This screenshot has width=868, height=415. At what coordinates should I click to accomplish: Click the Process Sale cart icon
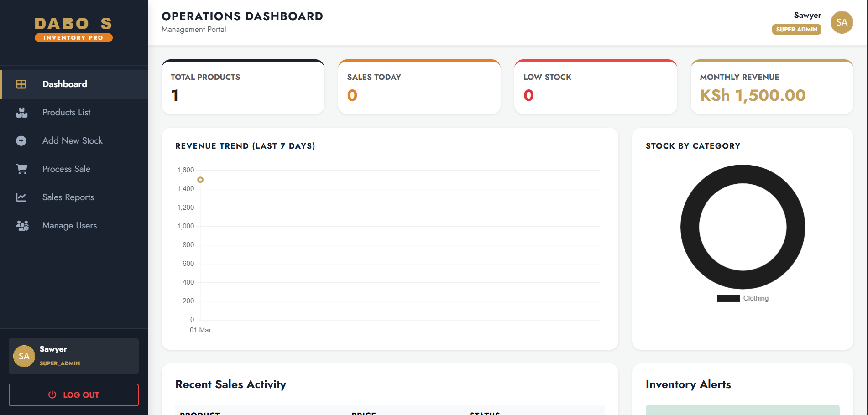tap(21, 169)
